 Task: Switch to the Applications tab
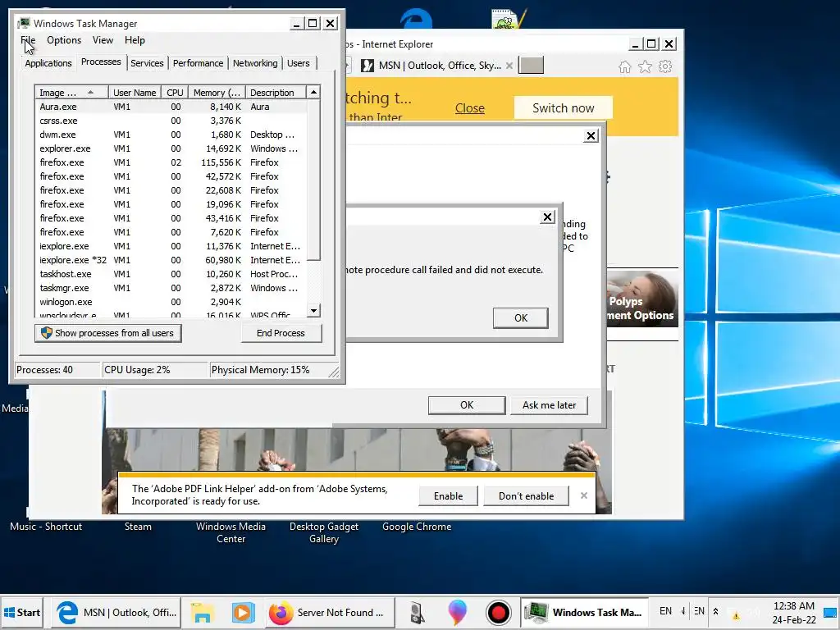coord(48,63)
